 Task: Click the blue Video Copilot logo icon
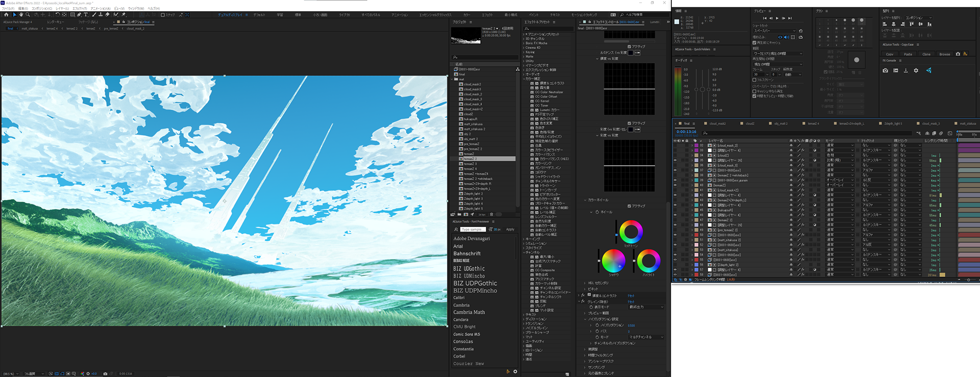929,70
